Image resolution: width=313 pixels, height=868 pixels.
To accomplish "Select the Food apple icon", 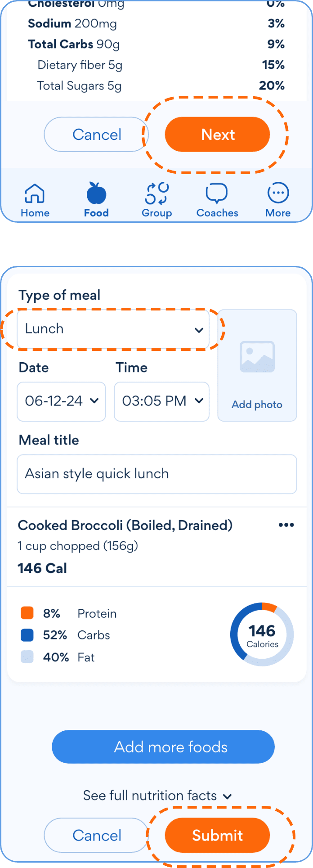I will click(x=96, y=193).
